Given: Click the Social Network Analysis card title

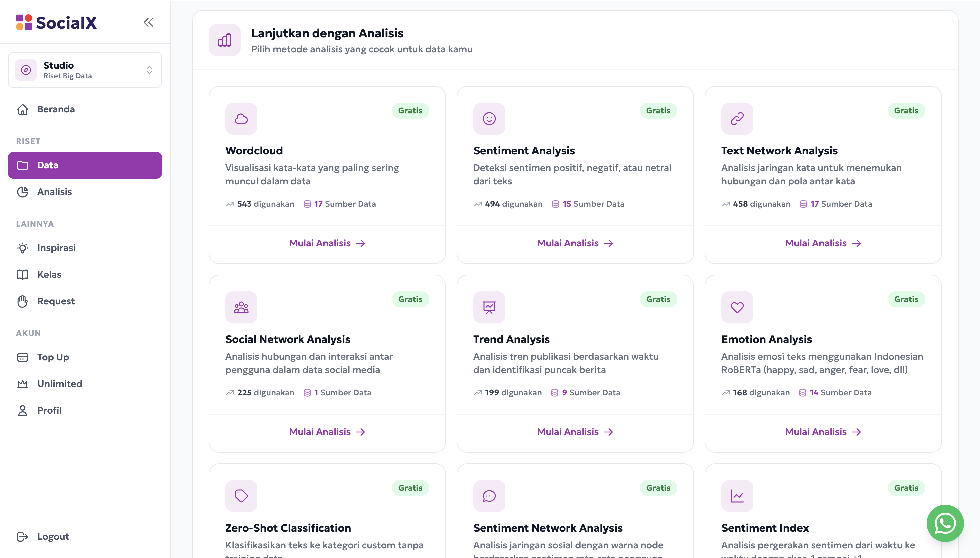Looking at the screenshot, I should click(x=288, y=339).
